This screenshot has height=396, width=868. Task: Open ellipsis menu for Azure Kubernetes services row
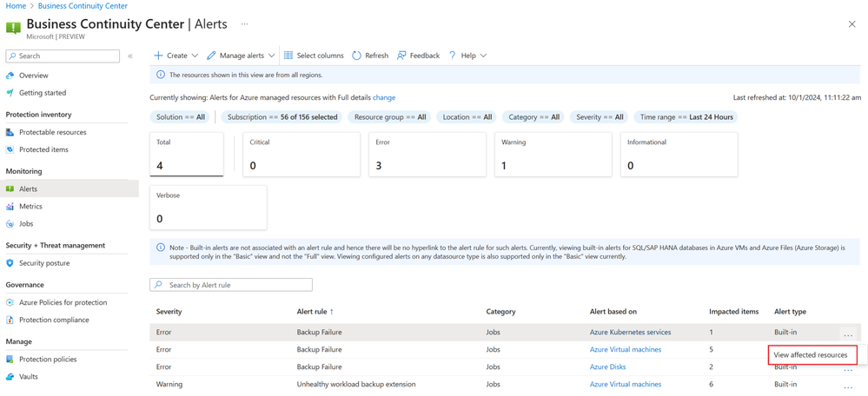coord(847,334)
